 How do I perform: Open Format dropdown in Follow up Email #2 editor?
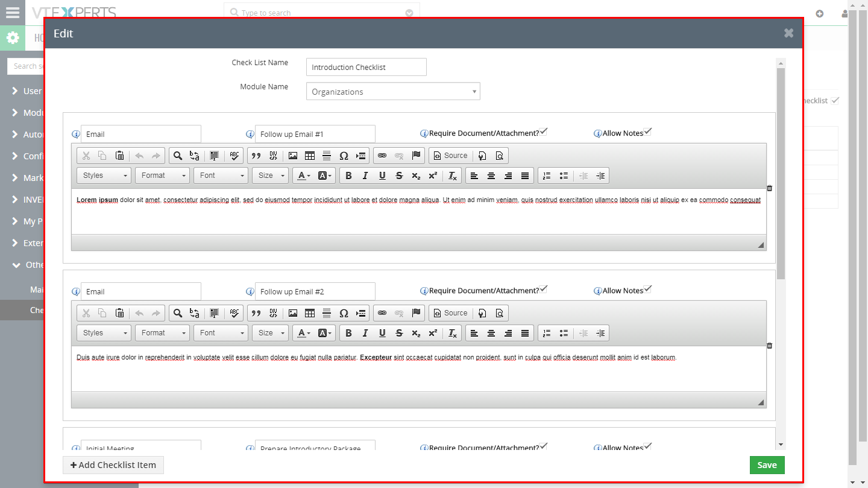(x=163, y=333)
